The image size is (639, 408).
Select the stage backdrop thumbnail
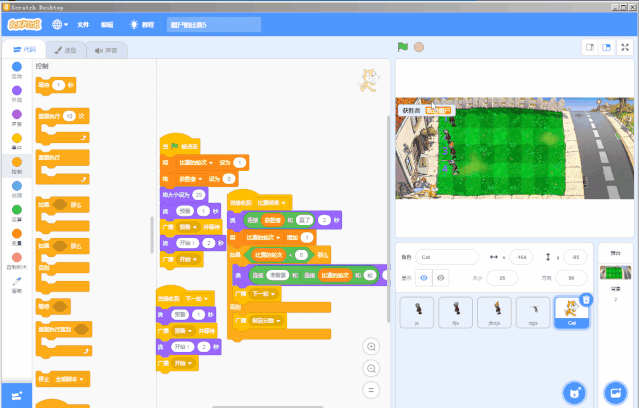615,273
